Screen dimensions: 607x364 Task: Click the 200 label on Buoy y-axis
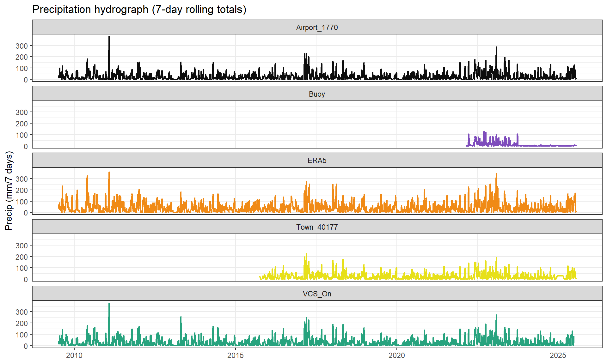22,124
